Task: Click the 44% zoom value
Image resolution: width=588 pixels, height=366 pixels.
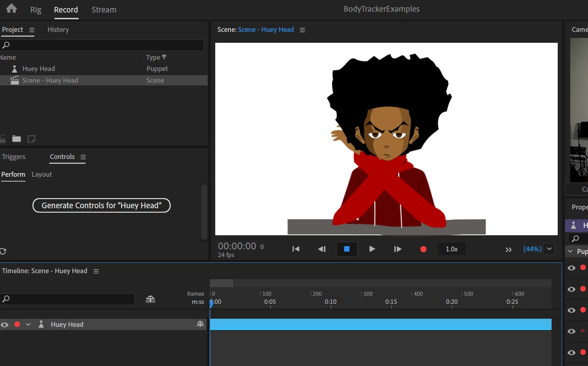Action: [532, 249]
